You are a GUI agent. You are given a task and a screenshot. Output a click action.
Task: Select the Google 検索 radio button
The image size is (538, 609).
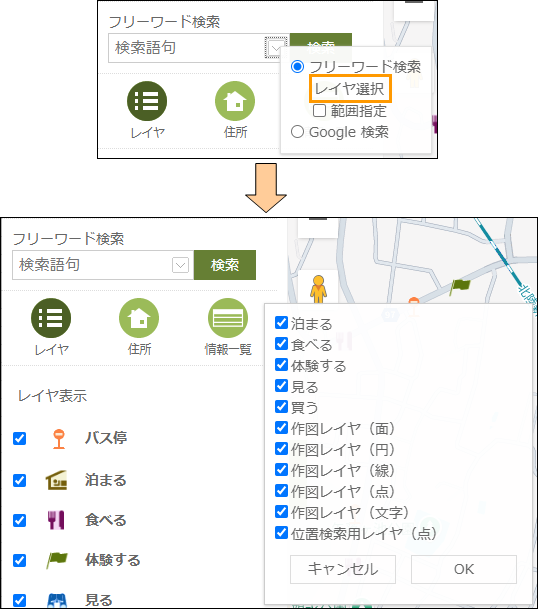tap(297, 132)
